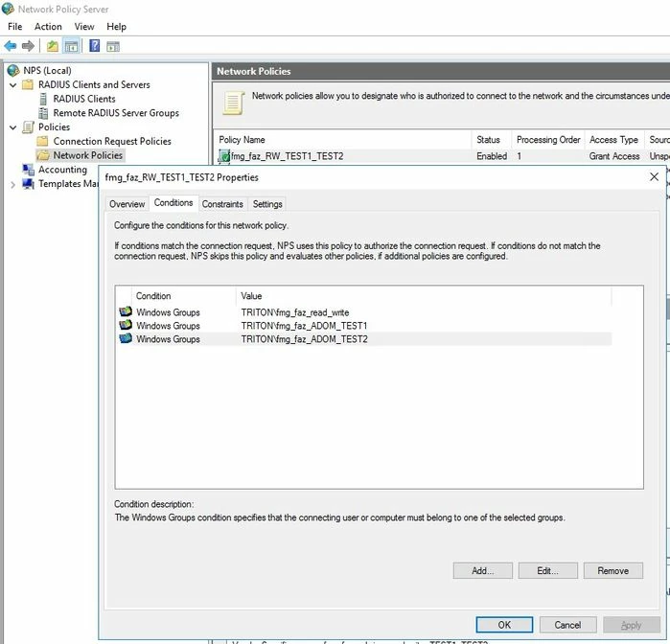Click the Accounting node icon

(x=28, y=170)
